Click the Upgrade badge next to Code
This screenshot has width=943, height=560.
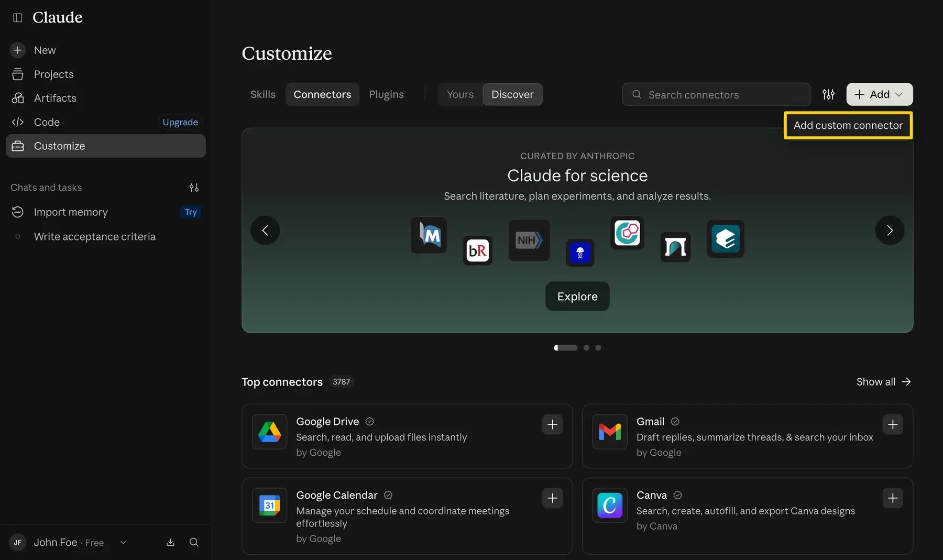coord(180,122)
